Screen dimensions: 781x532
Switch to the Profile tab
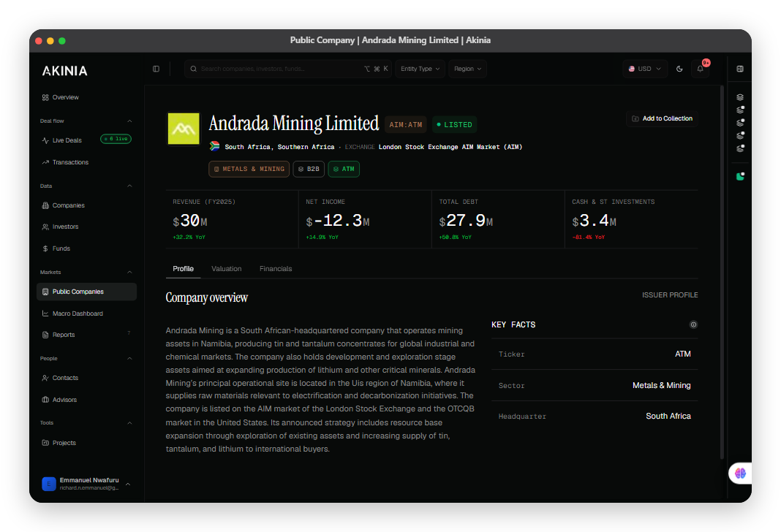183,269
